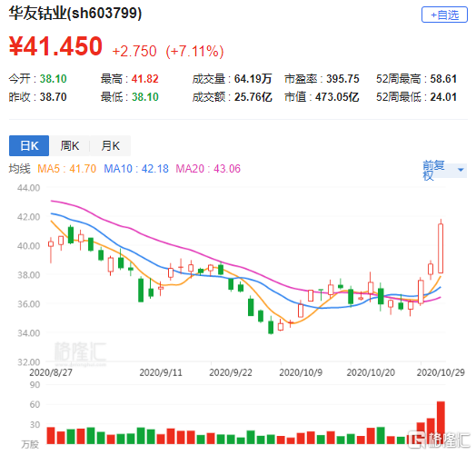Click the 市值 value 473.05亿
Screen dimensions: 476x455
[337, 97]
